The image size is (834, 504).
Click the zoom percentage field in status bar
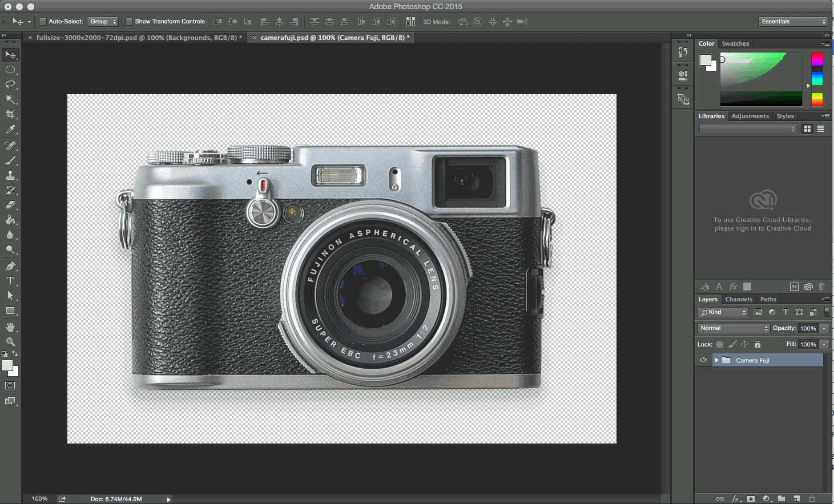pos(39,499)
